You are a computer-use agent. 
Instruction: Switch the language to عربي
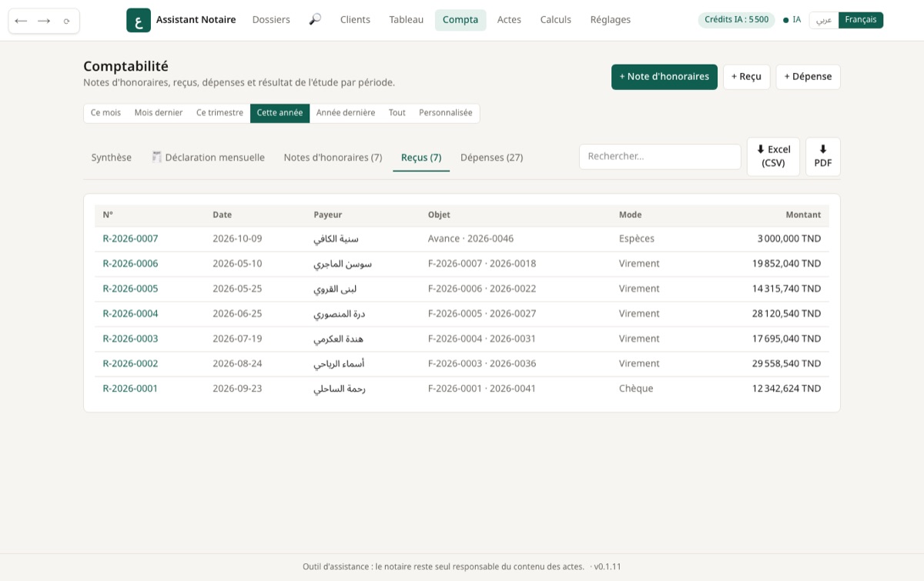[824, 20]
